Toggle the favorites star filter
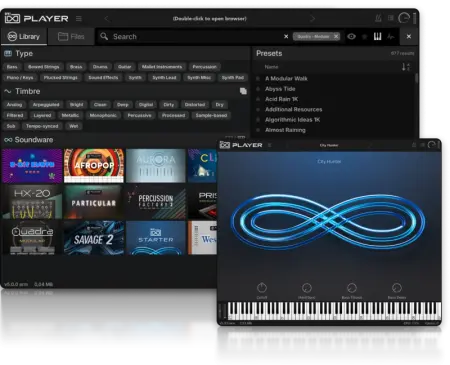The width and height of the screenshot is (450, 365). pos(365,36)
